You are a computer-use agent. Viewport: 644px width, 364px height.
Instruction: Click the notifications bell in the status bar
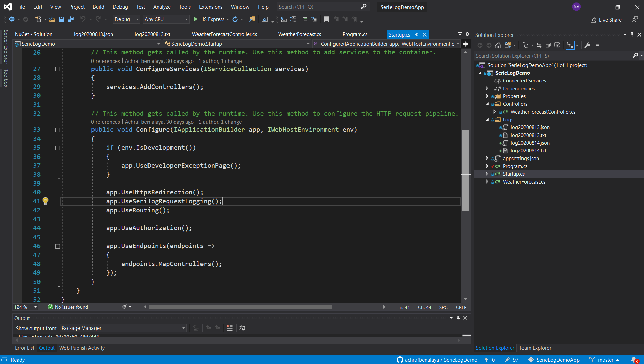tap(634, 360)
